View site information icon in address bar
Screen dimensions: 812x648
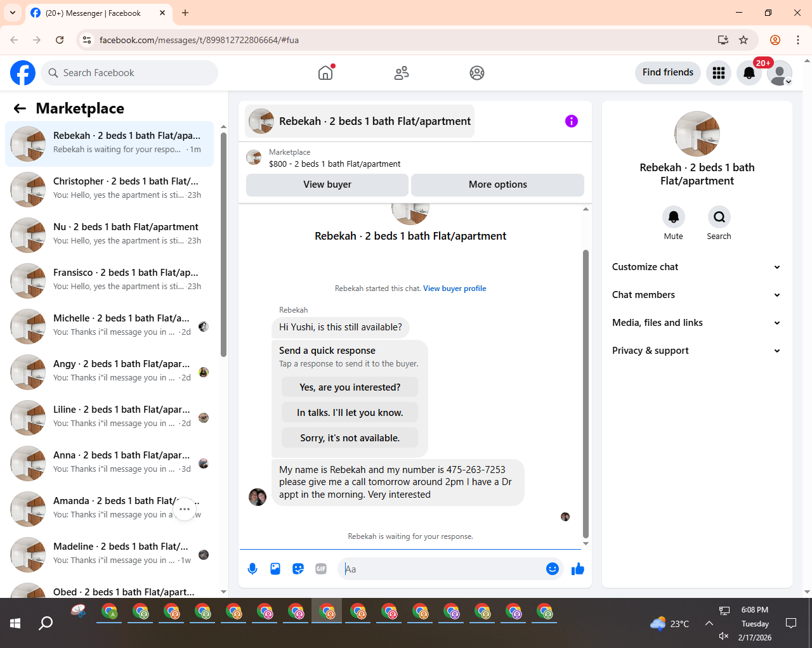(x=87, y=40)
